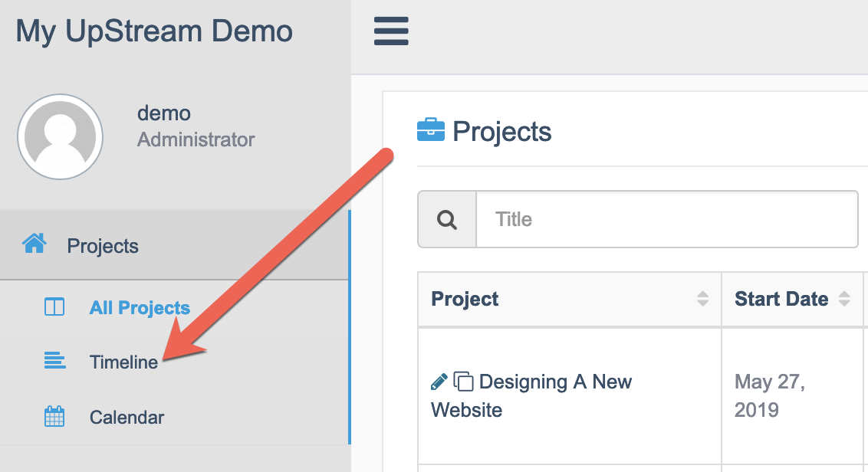868x472 pixels.
Task: Select the search magnifier icon
Action: pos(447,219)
